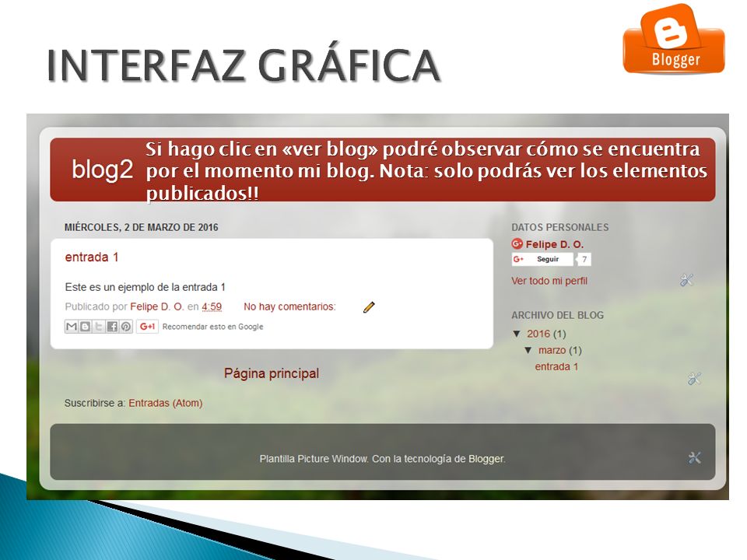
Task: Collapse the marzo archive triangle
Action: pos(528,350)
